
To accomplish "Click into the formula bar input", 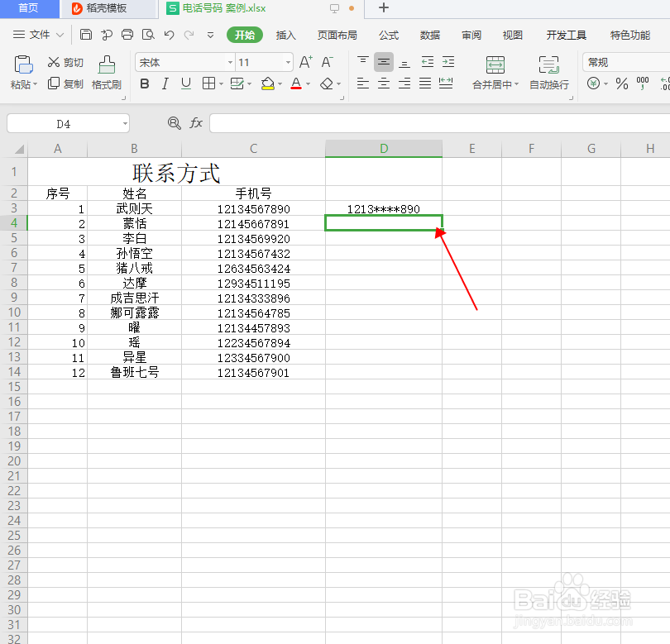I will point(439,123).
